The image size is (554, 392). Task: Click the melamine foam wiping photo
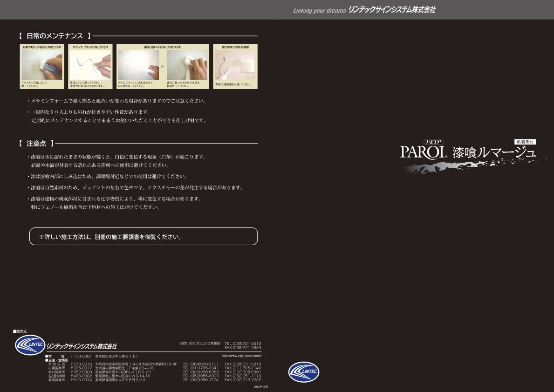coord(138,65)
